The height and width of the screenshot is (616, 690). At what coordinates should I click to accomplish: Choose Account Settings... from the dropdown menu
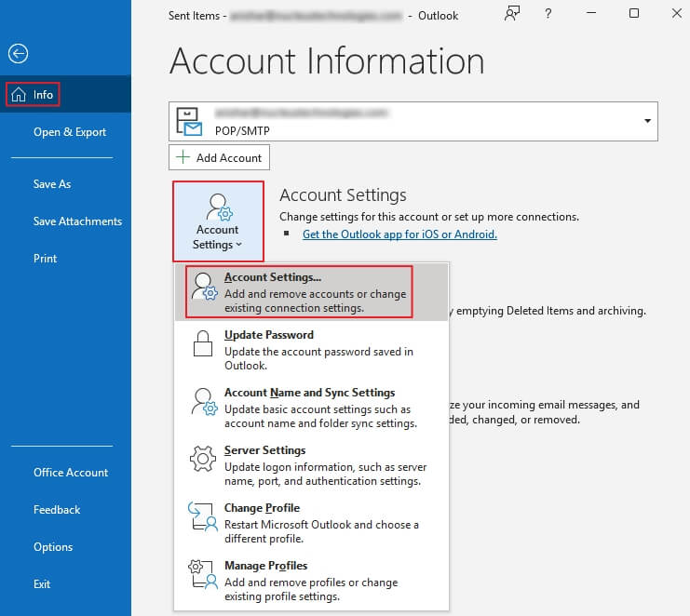[x=312, y=292]
